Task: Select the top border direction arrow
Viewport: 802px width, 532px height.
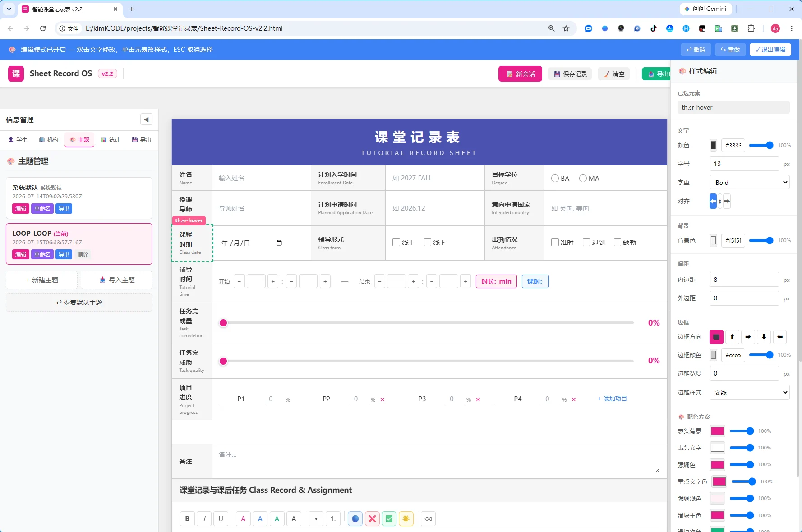Action: [x=732, y=337]
